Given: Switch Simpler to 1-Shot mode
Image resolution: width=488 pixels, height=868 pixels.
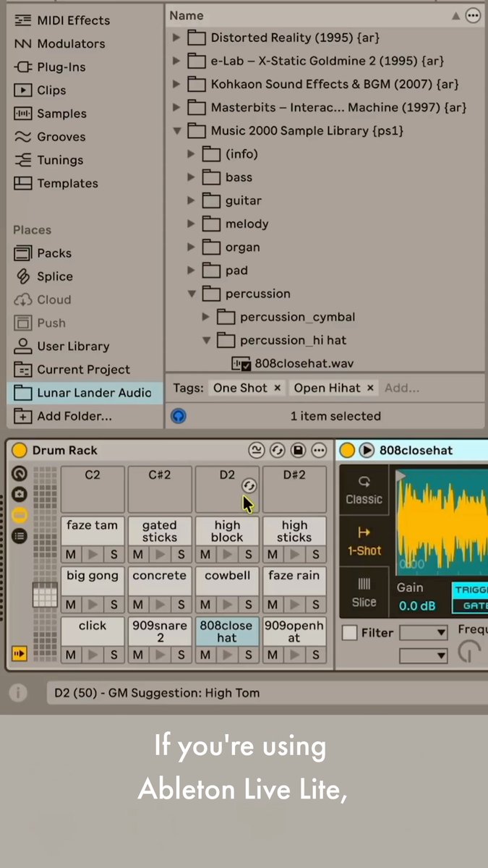Looking at the screenshot, I should [364, 542].
